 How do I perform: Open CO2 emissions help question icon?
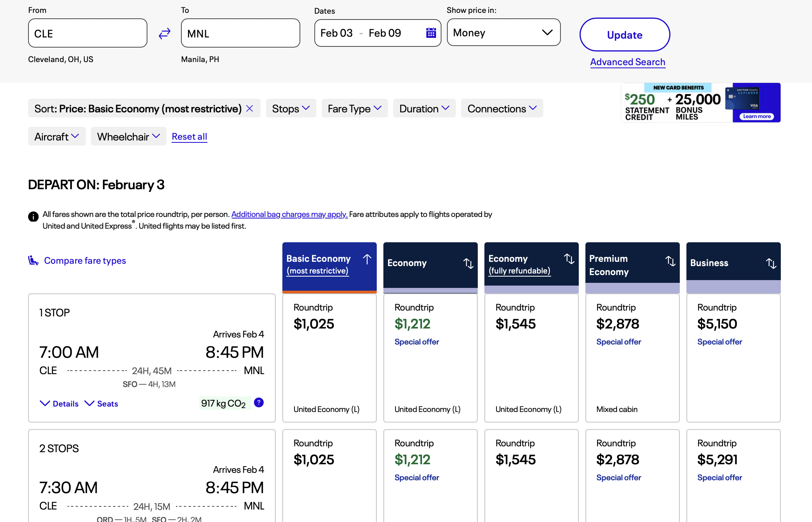tap(259, 403)
